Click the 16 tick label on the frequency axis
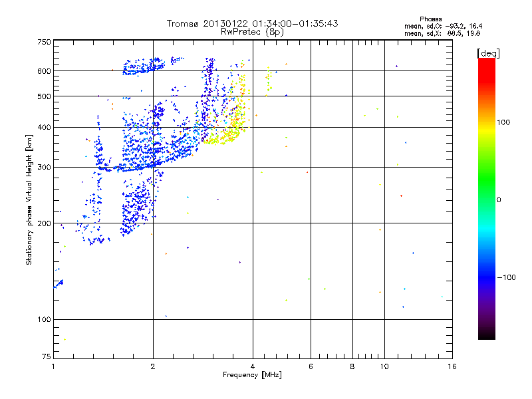532x399 pixels. [451, 366]
